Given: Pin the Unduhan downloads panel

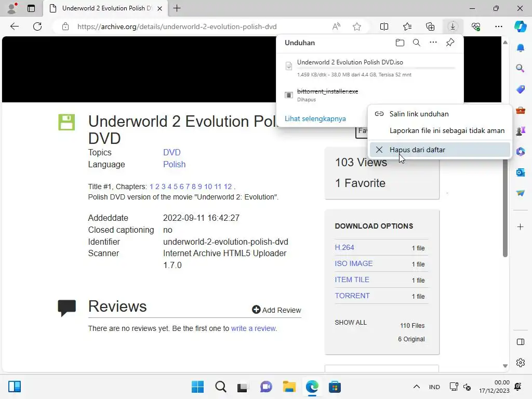Looking at the screenshot, I should coord(450,43).
